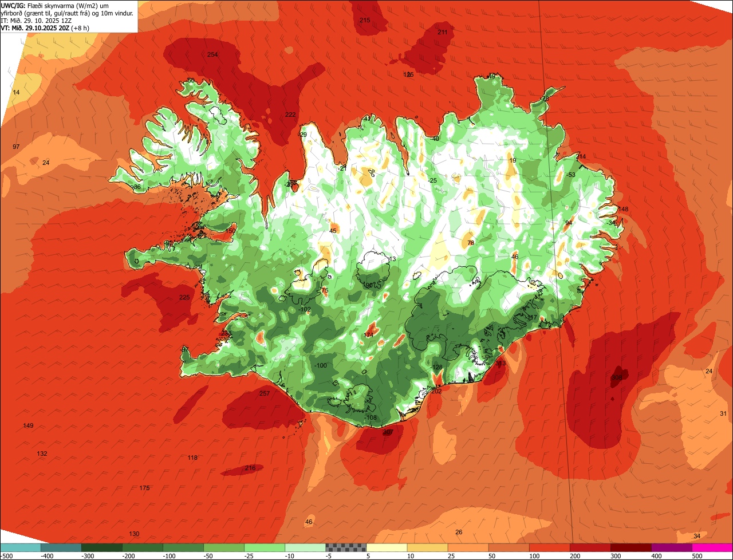The height and width of the screenshot is (560, 733).
Task: Click the light teal -500 to -400 legend swatch
Action: pos(20,547)
